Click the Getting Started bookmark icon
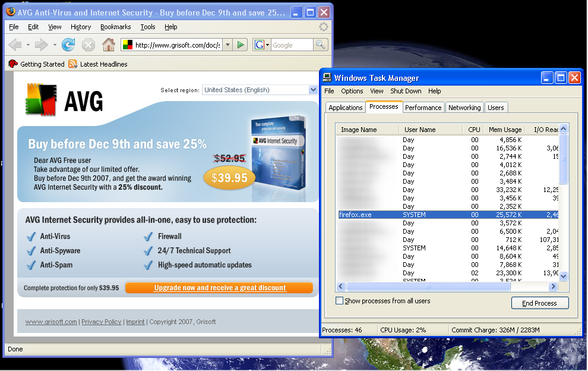 click(13, 64)
